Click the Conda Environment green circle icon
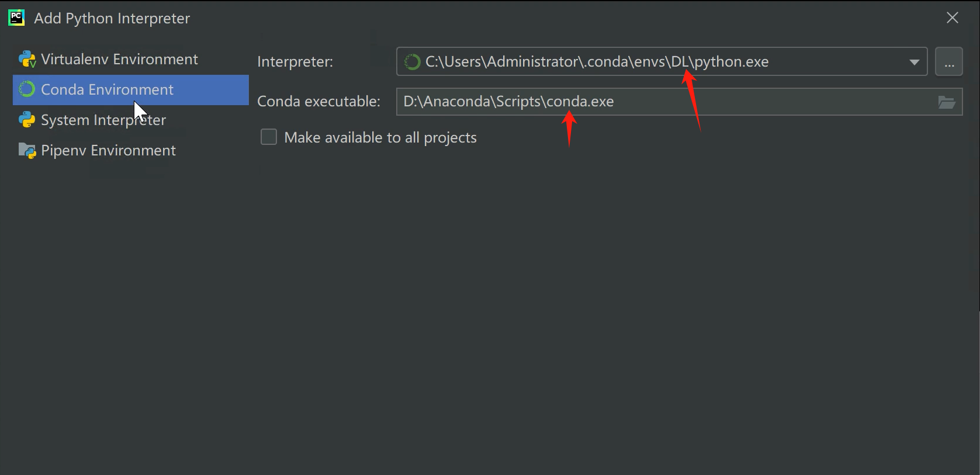 (26, 89)
